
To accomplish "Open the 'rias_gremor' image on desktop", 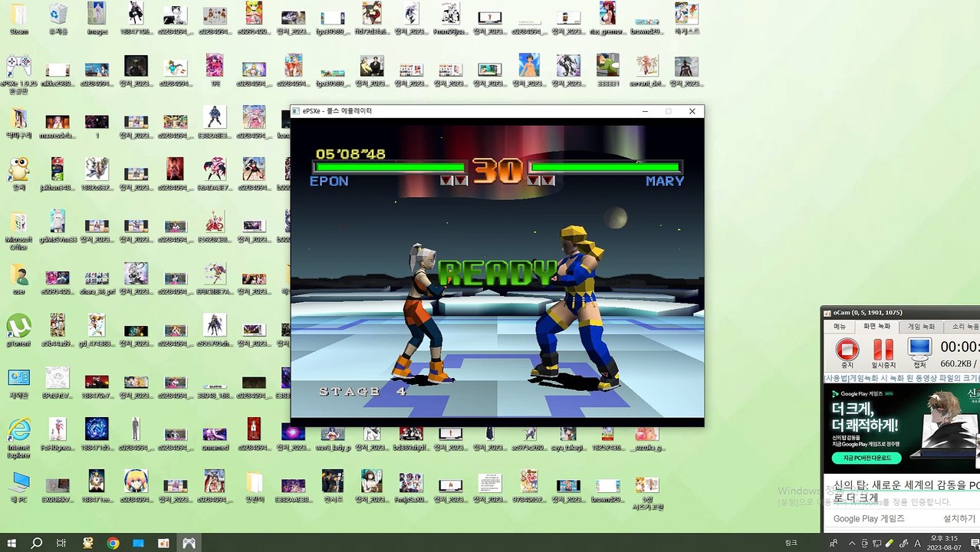I will pos(607,18).
